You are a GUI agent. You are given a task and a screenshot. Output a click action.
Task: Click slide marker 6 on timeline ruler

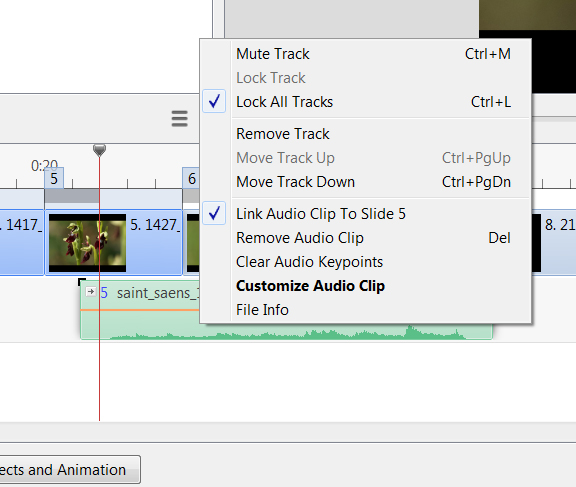191,178
